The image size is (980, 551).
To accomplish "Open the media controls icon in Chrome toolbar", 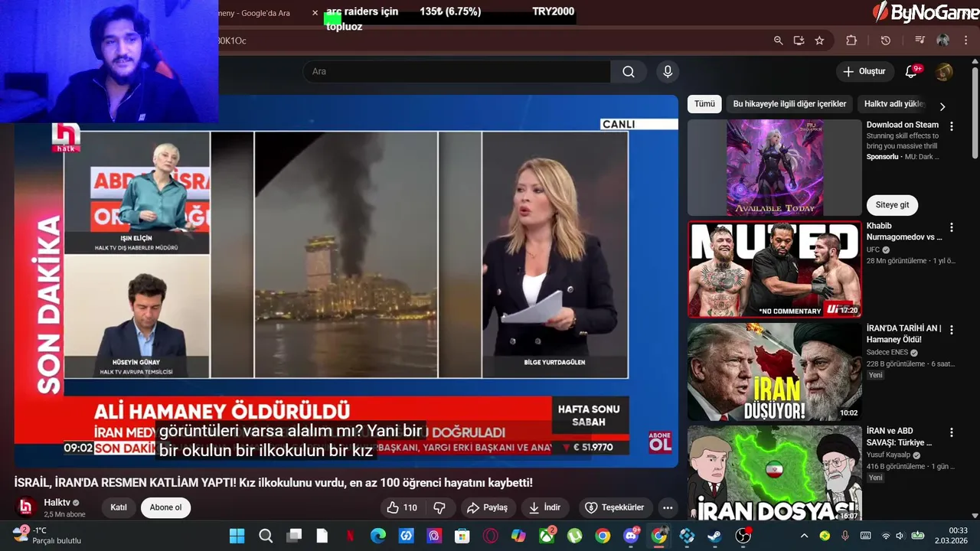I will (920, 41).
